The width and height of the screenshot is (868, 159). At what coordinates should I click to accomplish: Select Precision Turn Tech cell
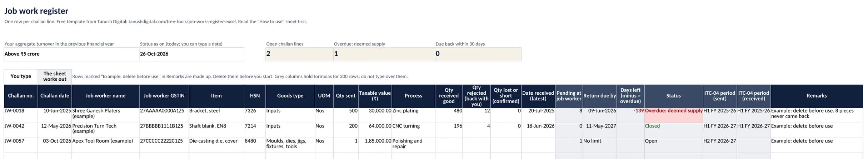[106, 130]
